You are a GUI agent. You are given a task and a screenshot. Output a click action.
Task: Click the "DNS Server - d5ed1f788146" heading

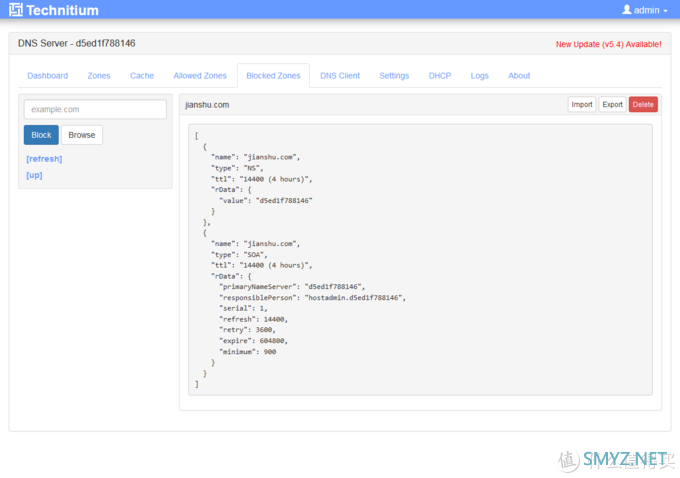click(x=76, y=43)
